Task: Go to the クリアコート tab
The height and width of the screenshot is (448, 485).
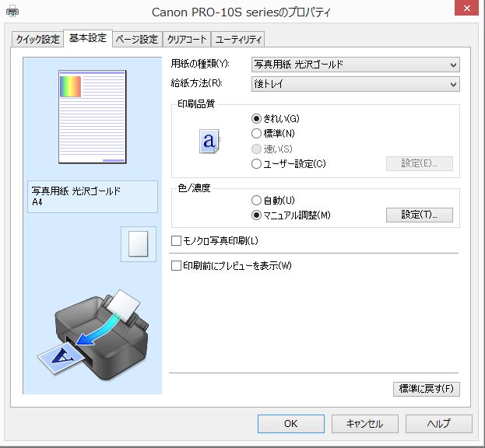Action: click(x=187, y=39)
